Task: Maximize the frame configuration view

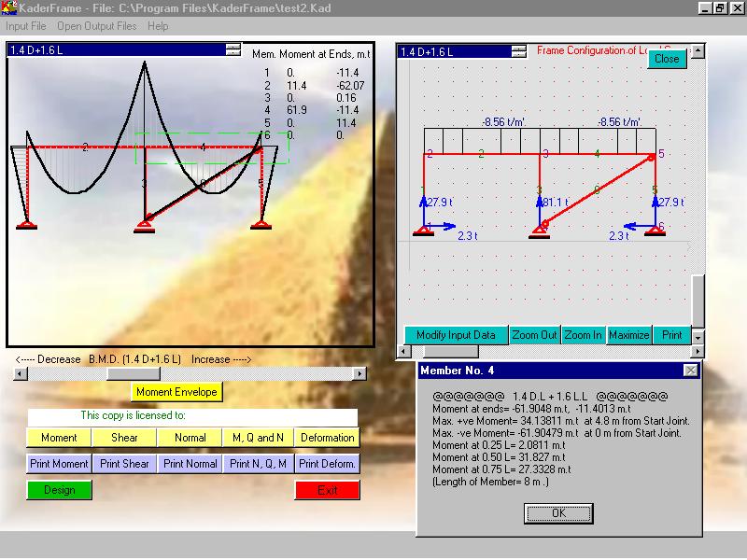Action: [628, 335]
